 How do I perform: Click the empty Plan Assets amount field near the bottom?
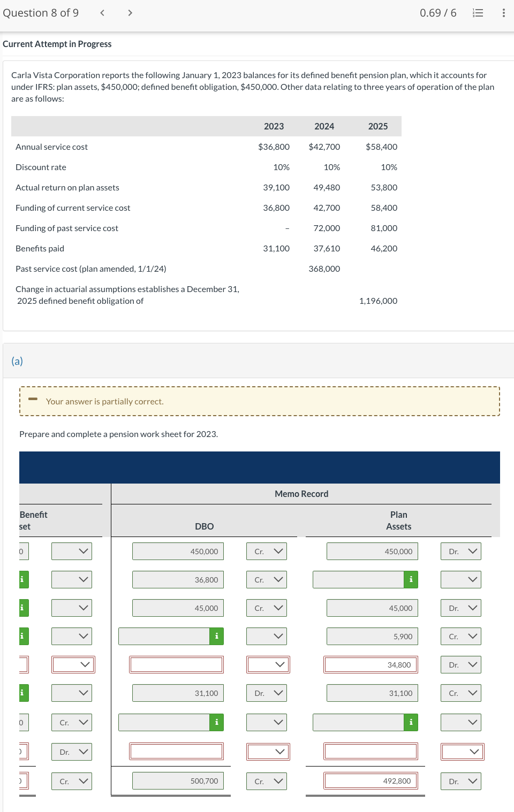[x=369, y=751]
